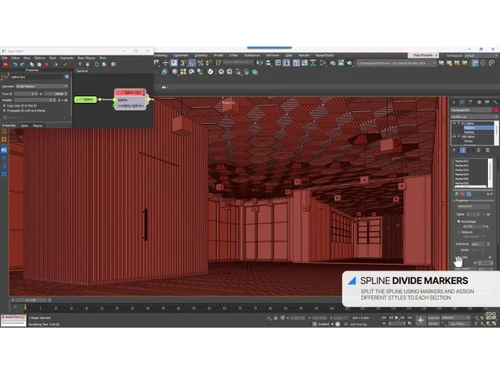
Task: Toggle Propagate ID until next Marker checkbox
Action: [4, 110]
